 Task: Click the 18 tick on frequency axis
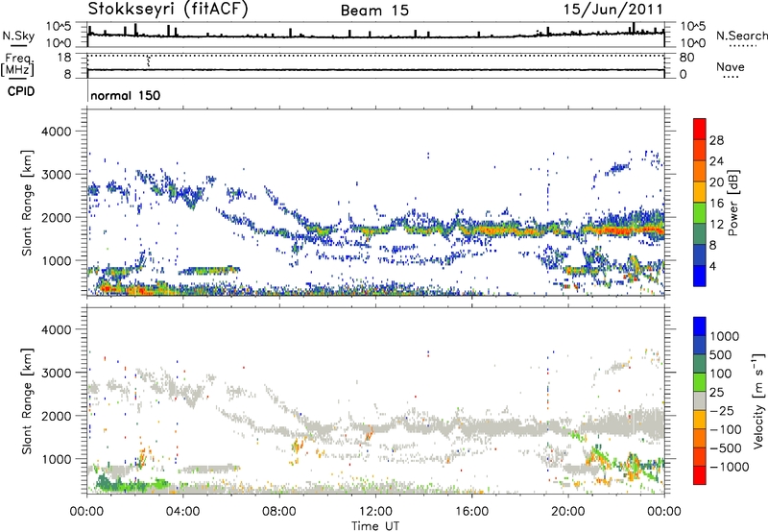click(63, 58)
